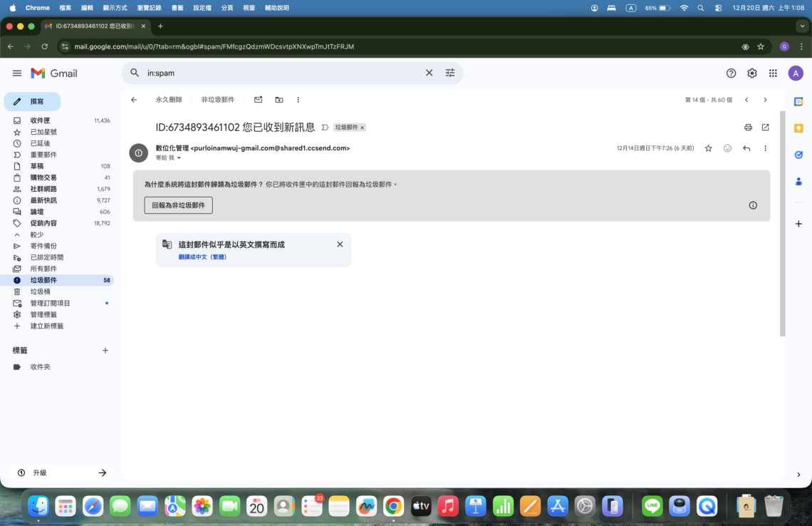
Task: Expand the recipient details arrow (寄給 我)
Action: (179, 158)
